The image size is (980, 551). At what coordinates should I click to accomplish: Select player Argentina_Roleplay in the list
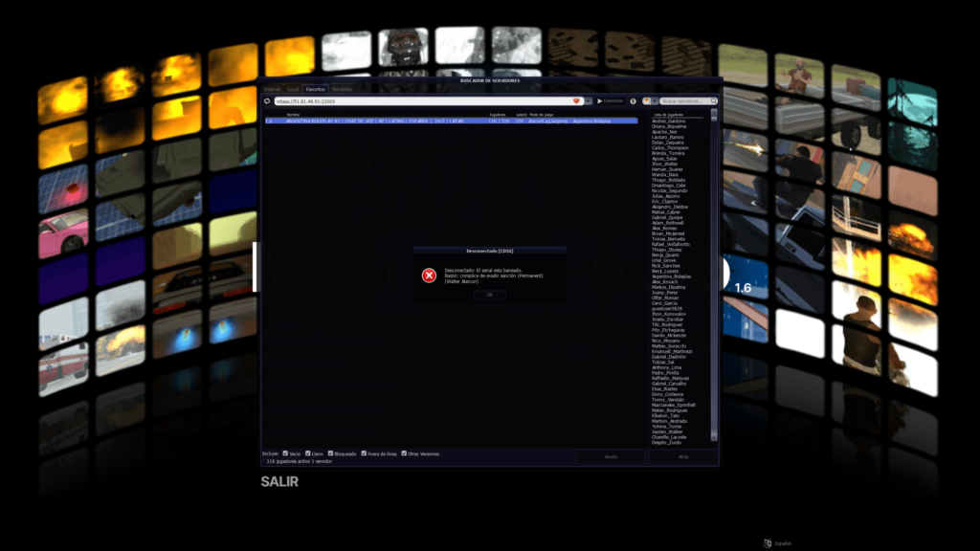point(671,276)
